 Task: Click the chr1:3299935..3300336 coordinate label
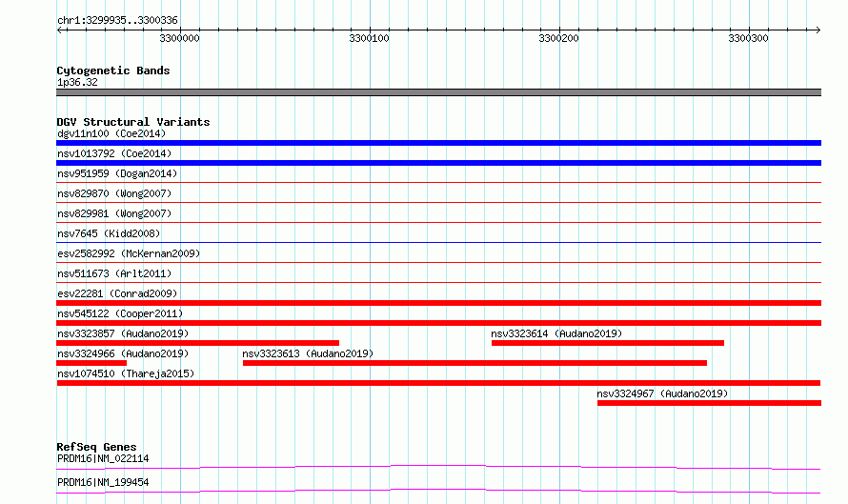click(x=117, y=21)
